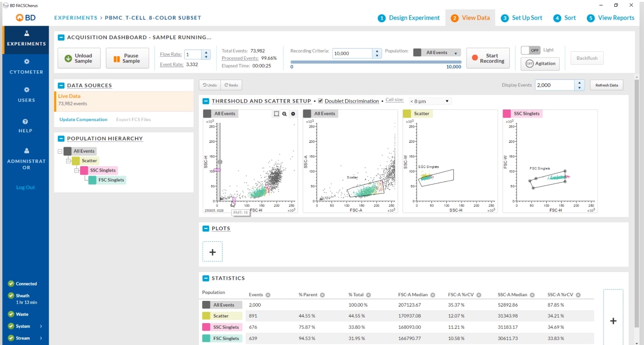Expand the Stream status chevron
This screenshot has width=644, height=345.
click(41, 338)
